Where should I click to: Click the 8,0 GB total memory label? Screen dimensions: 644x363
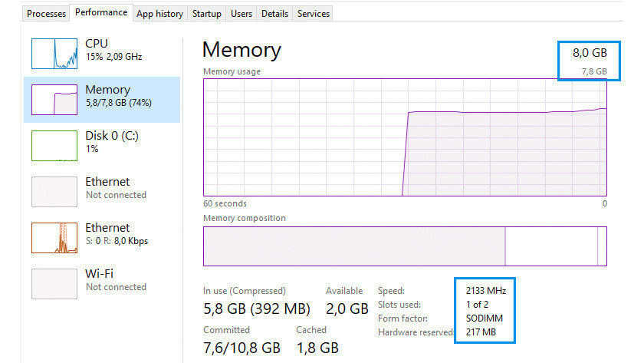590,53
